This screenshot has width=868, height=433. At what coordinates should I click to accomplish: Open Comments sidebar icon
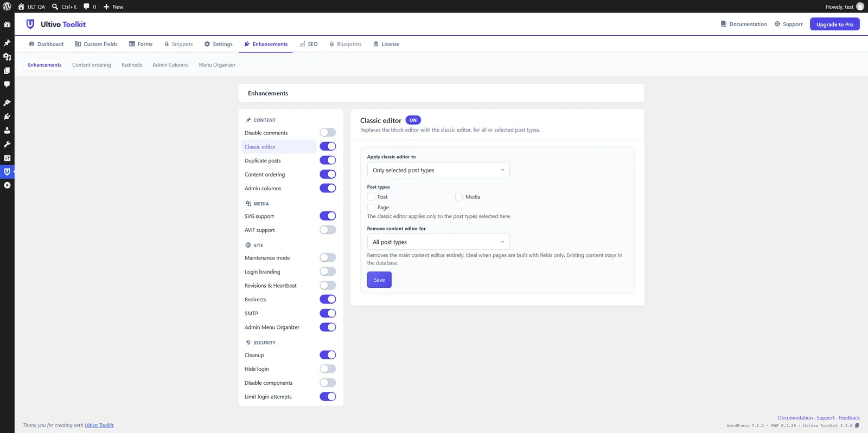tap(7, 85)
